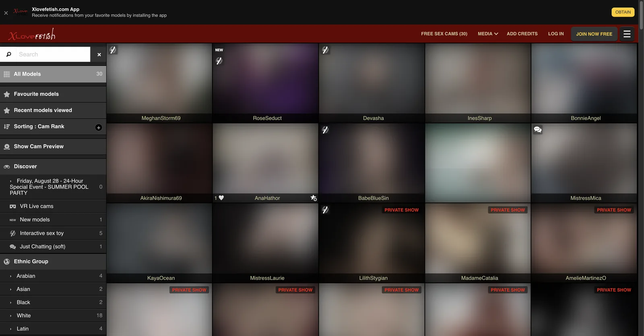The height and width of the screenshot is (336, 644).
Task: Dismiss the Xlovefetish.com App banner
Action: coord(6,13)
